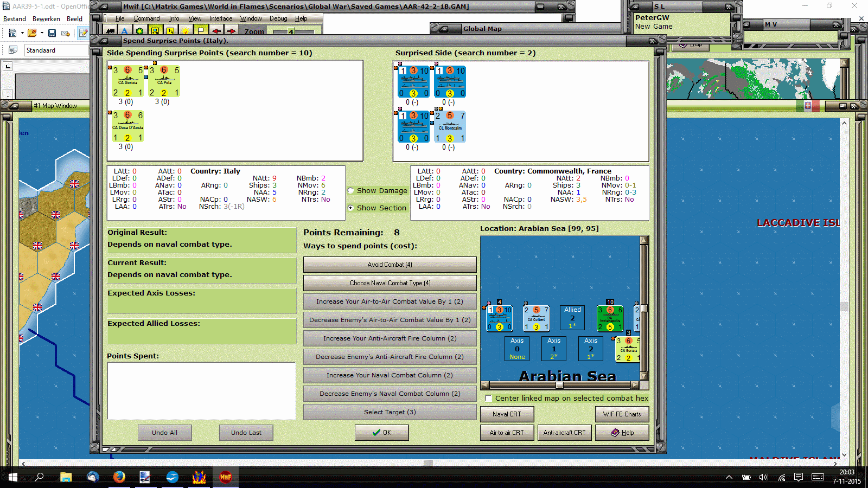Click the Open folder icon in OpenOffice toolbar
Viewport: 868px width, 488px height.
point(32,33)
